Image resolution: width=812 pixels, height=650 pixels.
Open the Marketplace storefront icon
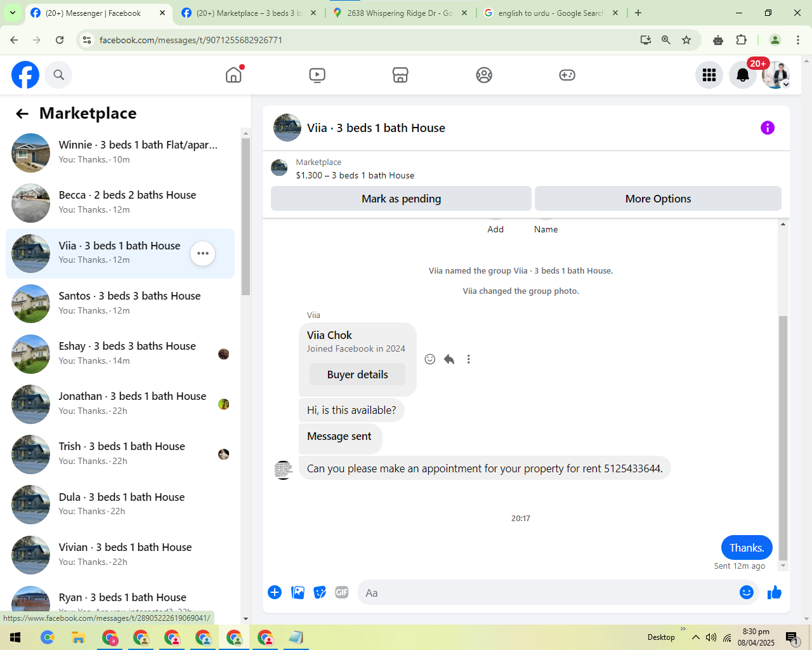[x=400, y=76]
